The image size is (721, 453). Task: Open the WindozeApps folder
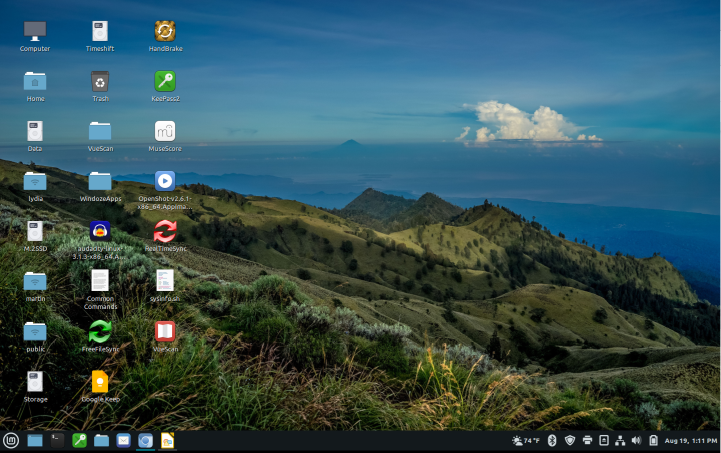tap(100, 182)
